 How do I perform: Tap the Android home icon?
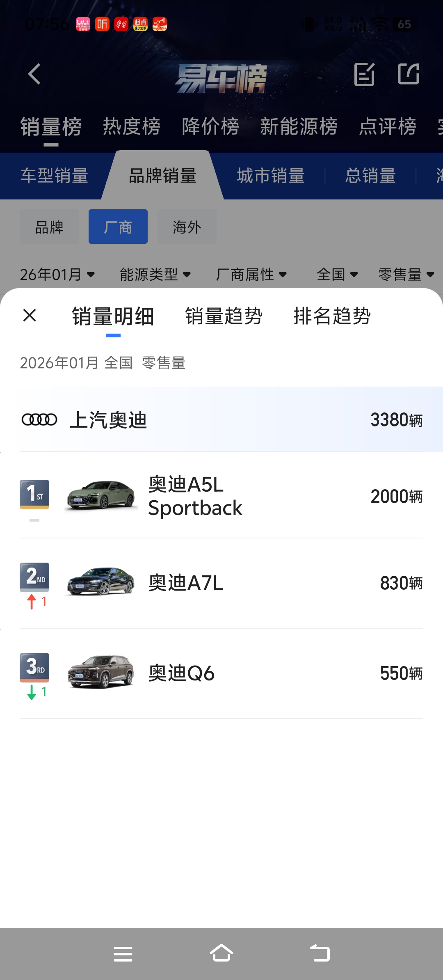(x=221, y=954)
